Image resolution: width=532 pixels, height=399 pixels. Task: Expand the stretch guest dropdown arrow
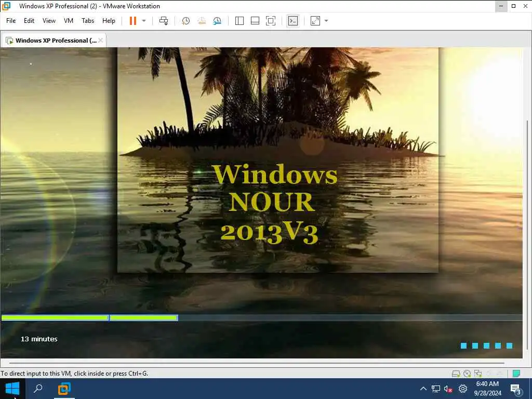(x=326, y=21)
